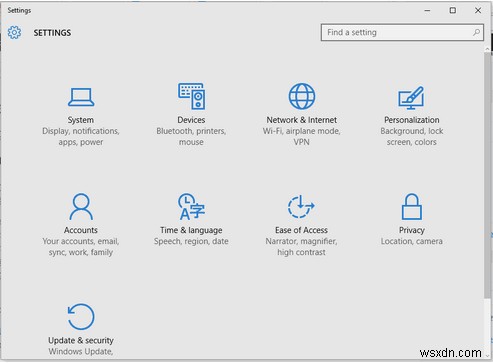Screen dimensions: 493x363
Task: Click 'Wi-Fi, airplane mode, VPN' description
Action: pos(302,137)
